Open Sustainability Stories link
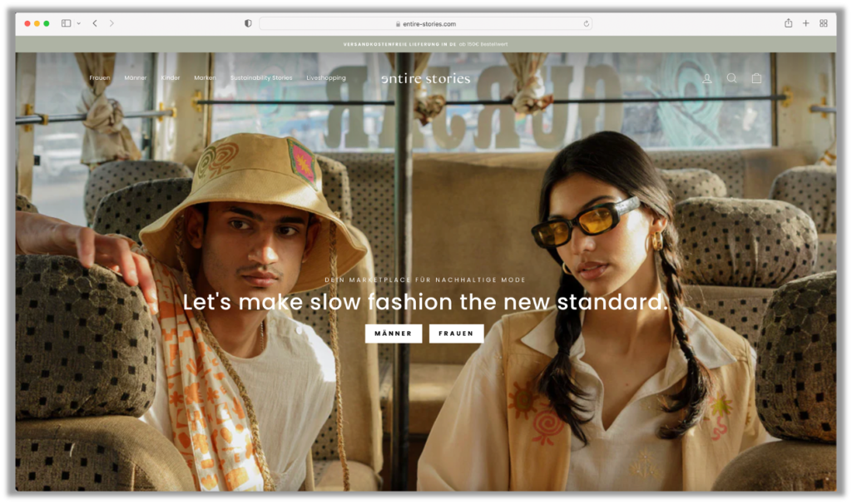Image resolution: width=852 pixels, height=504 pixels. click(x=261, y=78)
